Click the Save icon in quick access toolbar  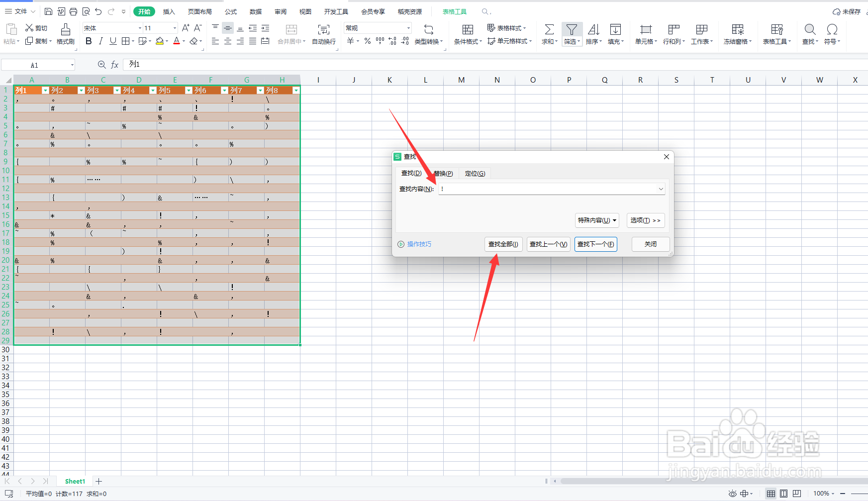click(48, 11)
